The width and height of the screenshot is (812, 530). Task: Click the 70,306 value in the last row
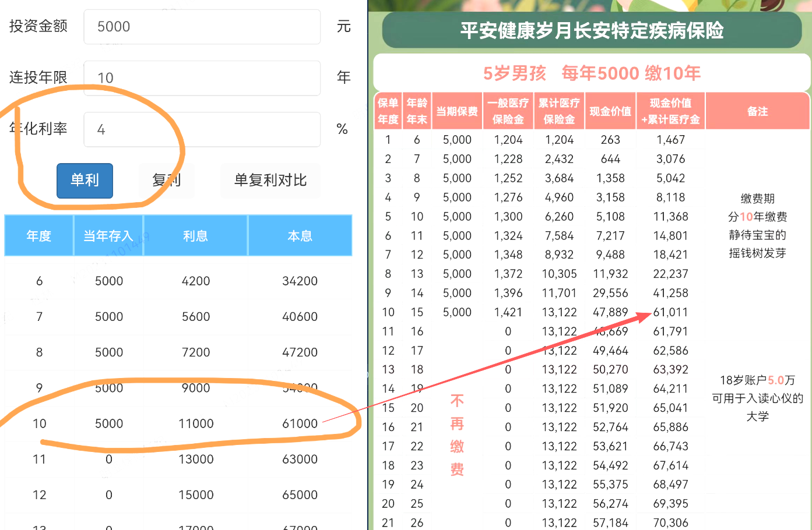click(671, 522)
